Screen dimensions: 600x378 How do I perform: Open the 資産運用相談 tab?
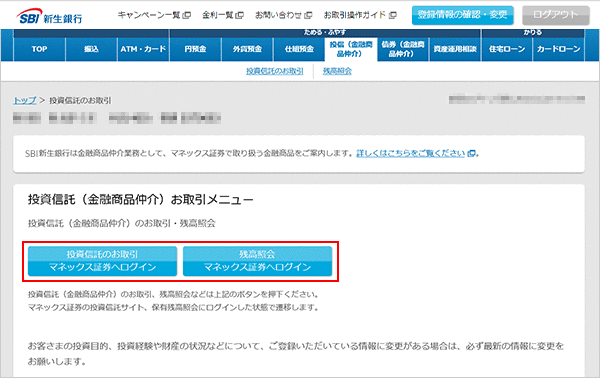pyautogui.click(x=455, y=49)
